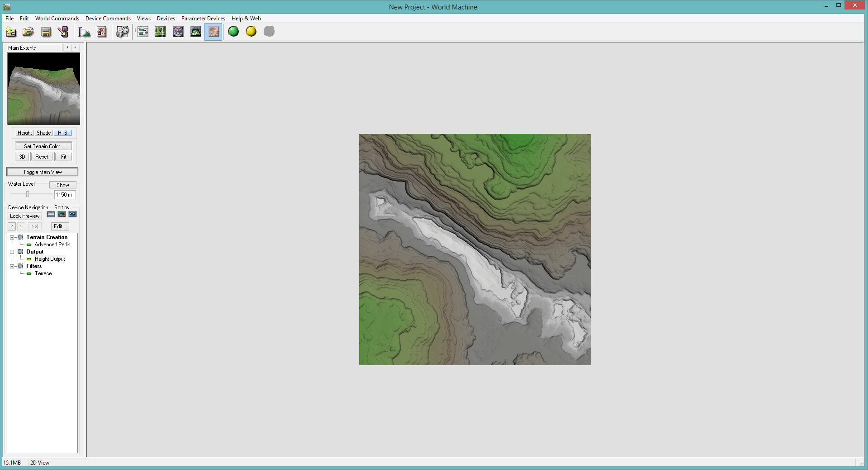Screen dimensions: 868x470
Task: Collapse the Output tree group
Action: [12, 252]
